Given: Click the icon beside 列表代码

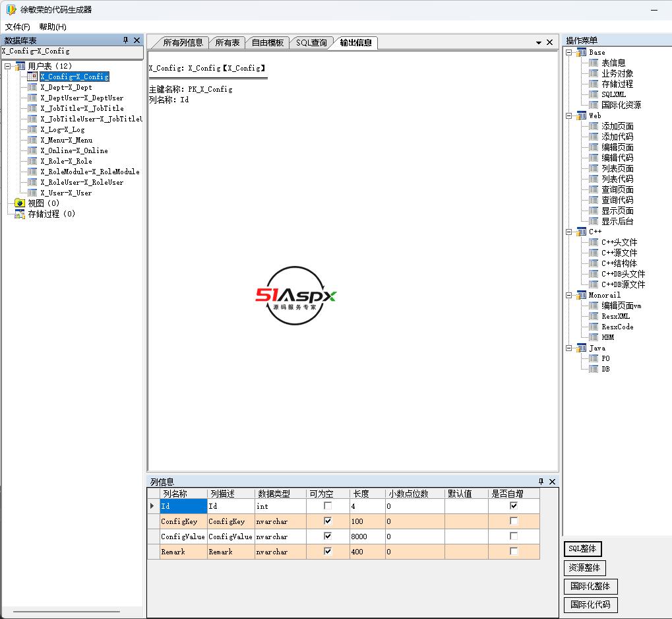Looking at the screenshot, I should [593, 179].
